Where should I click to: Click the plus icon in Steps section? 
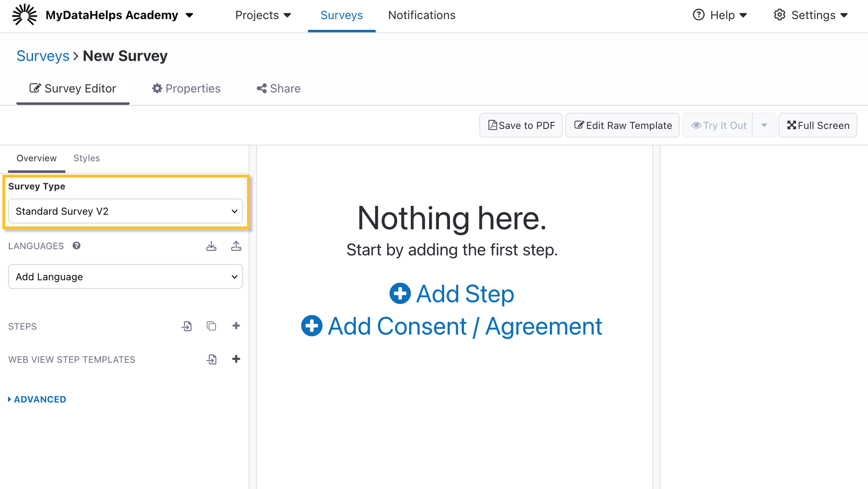[236, 326]
